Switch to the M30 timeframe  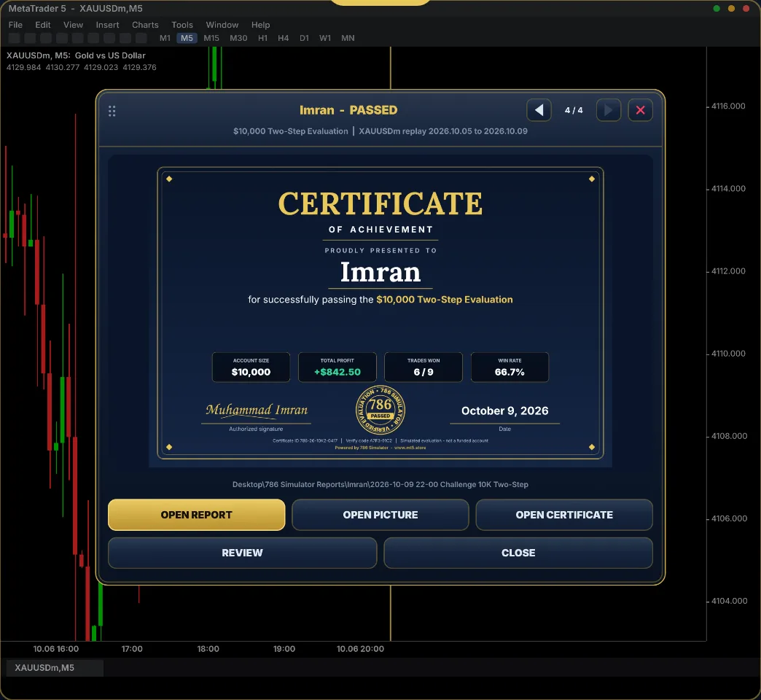click(x=238, y=38)
